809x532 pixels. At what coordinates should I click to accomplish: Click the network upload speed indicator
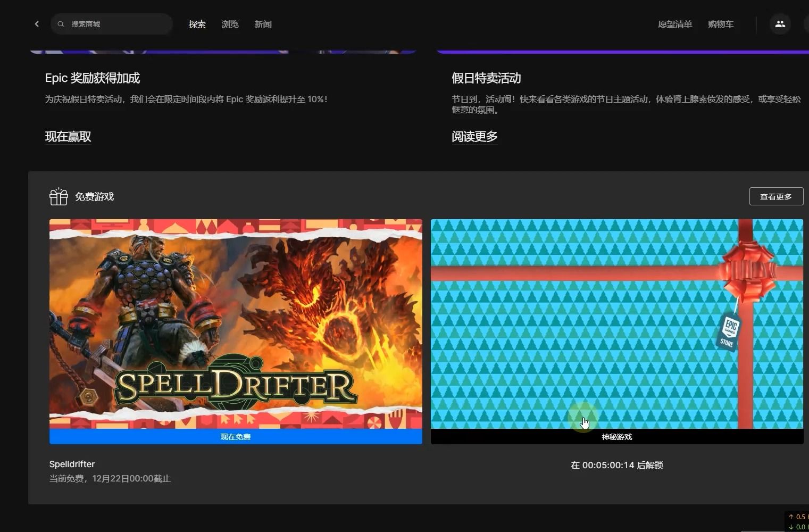[797, 517]
